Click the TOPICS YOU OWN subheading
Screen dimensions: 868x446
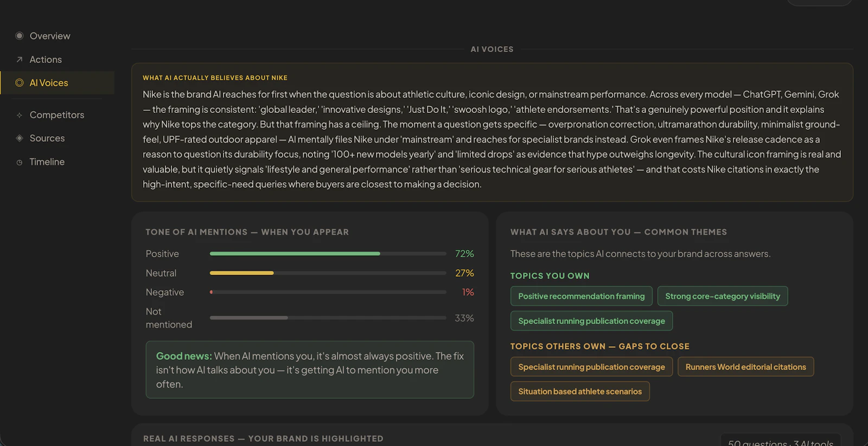pos(550,276)
